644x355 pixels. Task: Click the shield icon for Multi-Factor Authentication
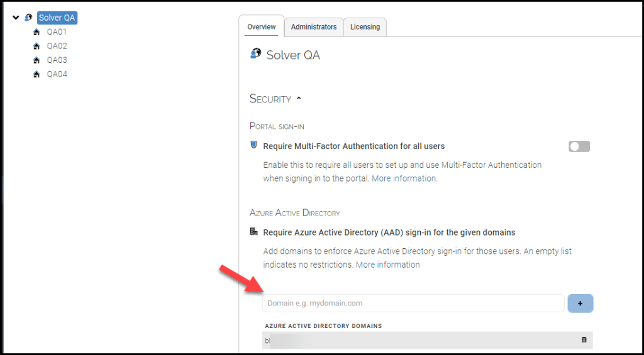click(254, 146)
